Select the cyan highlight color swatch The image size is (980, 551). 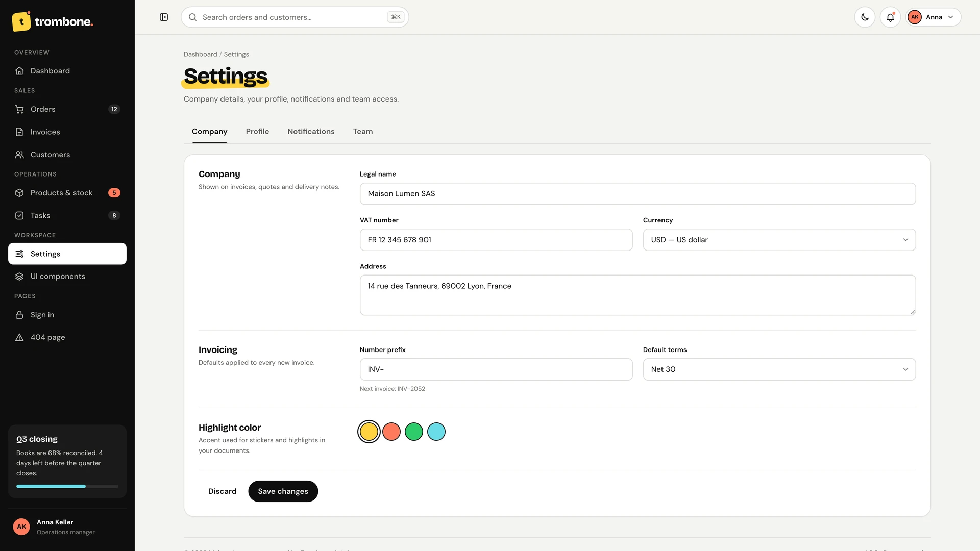[436, 432]
